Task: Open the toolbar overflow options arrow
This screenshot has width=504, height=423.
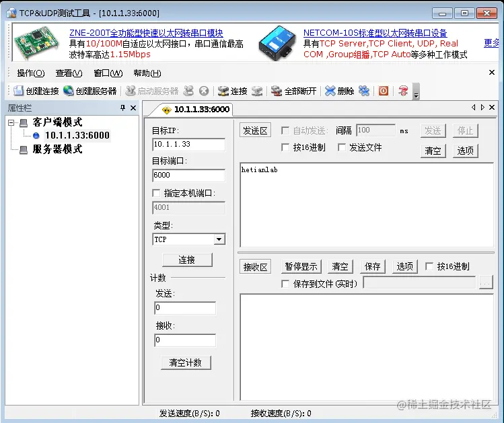Action: click(416, 91)
